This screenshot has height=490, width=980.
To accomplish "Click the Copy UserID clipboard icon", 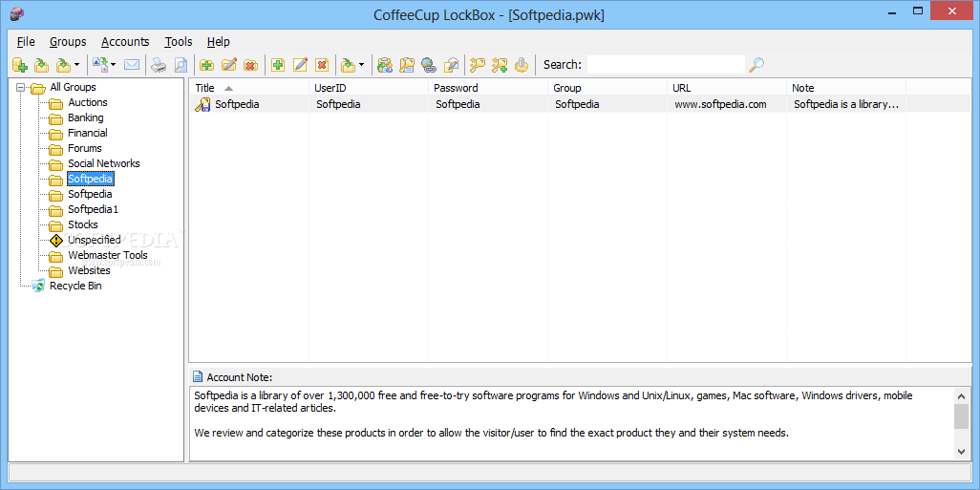I will click(385, 64).
